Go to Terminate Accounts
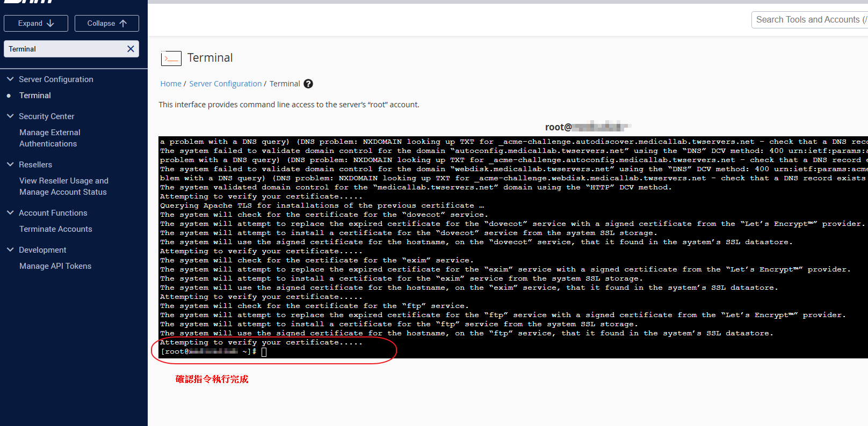The height and width of the screenshot is (426, 868). click(56, 229)
